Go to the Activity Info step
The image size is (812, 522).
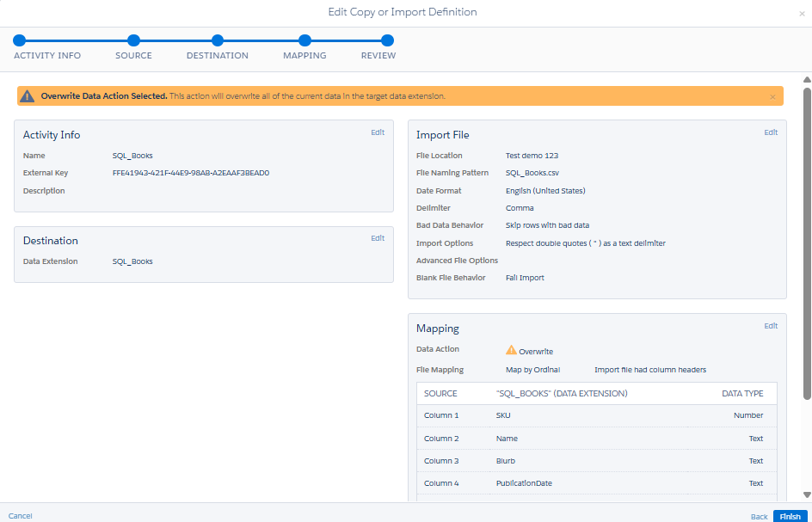pos(20,40)
